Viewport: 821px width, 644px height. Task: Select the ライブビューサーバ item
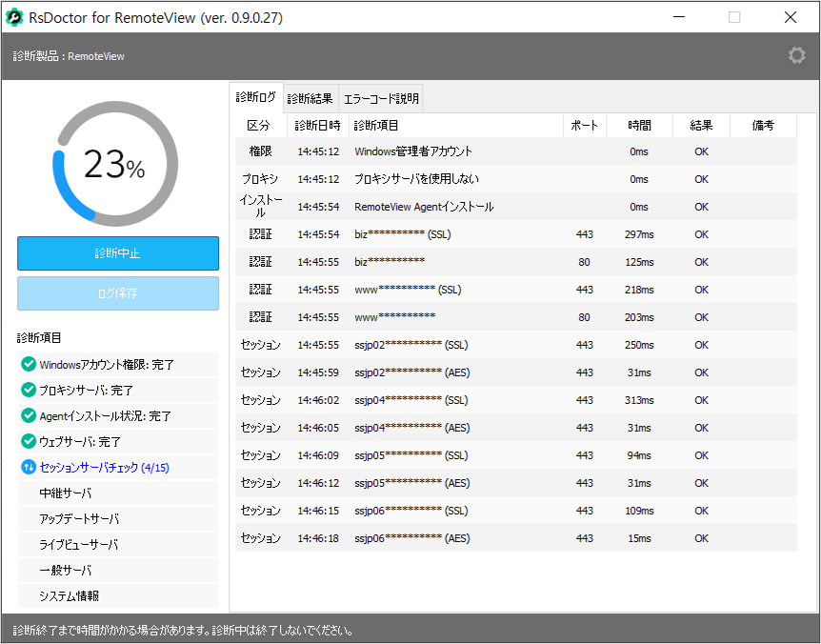[118, 544]
